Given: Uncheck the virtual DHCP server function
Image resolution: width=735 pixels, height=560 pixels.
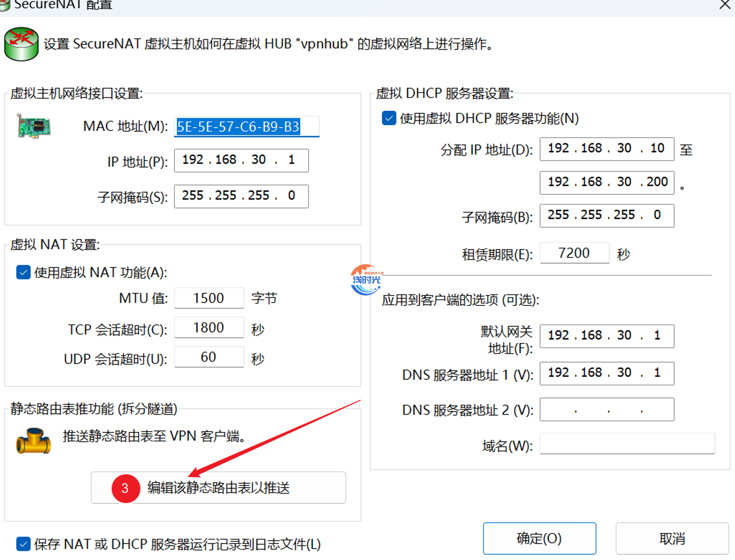Looking at the screenshot, I should coord(389,118).
